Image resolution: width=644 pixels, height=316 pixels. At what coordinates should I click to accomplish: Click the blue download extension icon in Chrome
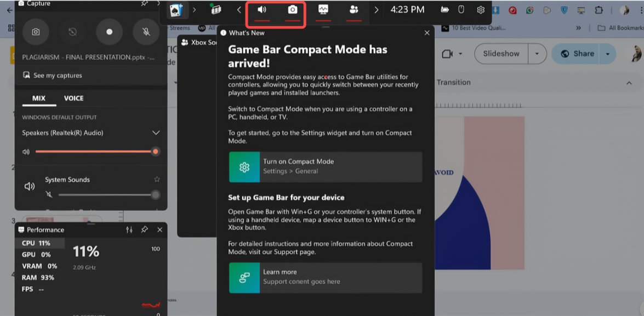click(x=496, y=10)
